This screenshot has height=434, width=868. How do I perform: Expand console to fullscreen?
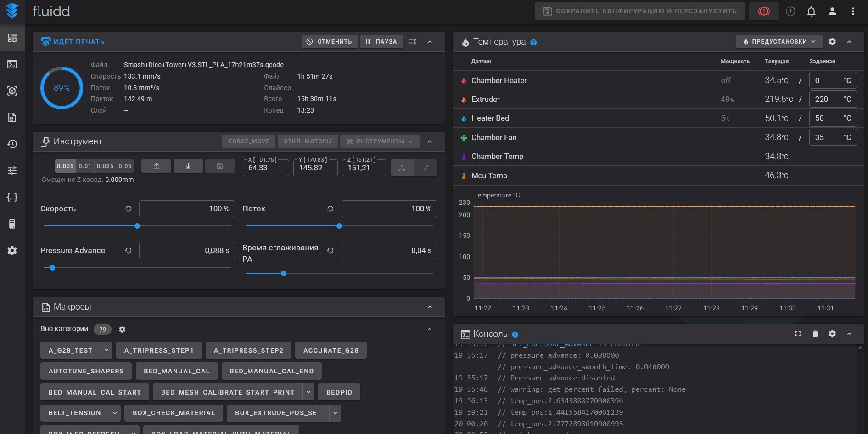point(798,334)
